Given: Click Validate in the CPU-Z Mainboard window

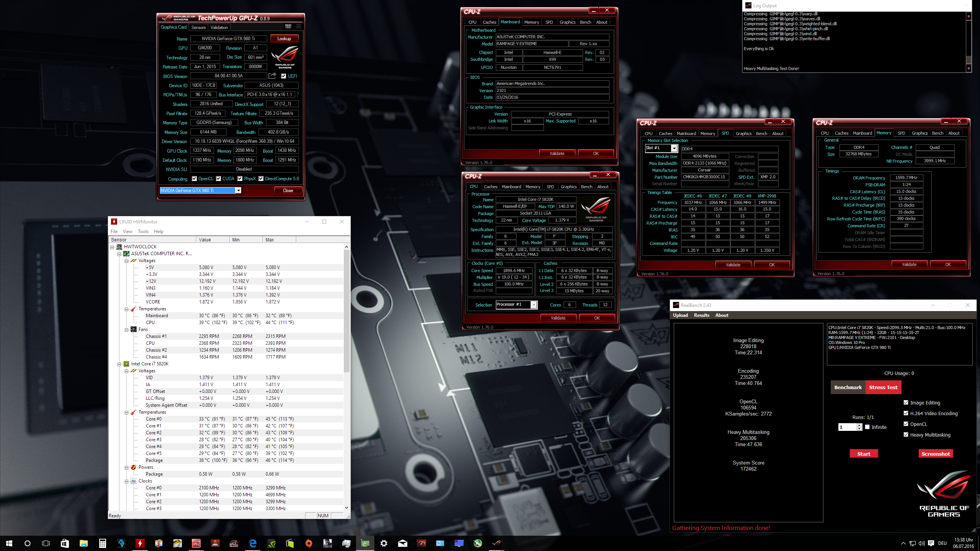Looking at the screenshot, I should click(x=557, y=153).
